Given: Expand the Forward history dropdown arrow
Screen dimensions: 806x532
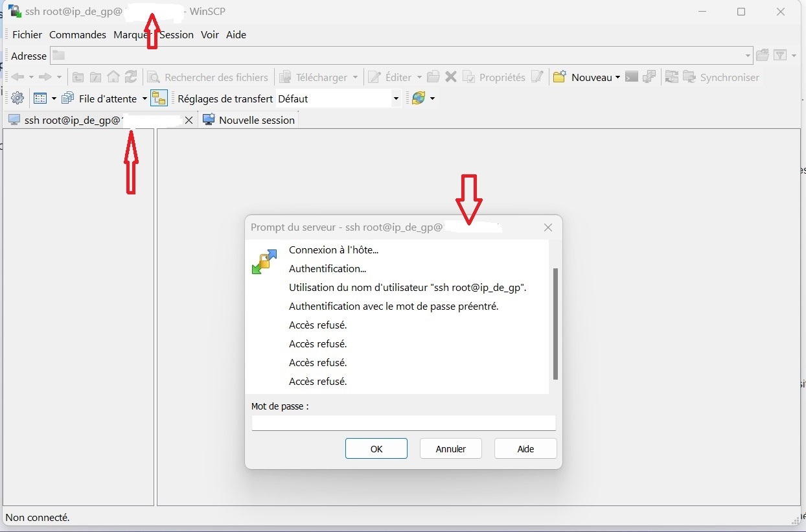Looking at the screenshot, I should pyautogui.click(x=59, y=77).
